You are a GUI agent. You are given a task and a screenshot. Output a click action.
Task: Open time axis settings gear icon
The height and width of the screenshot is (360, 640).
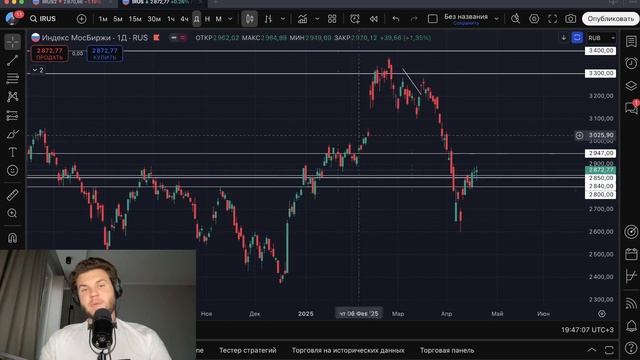tap(602, 313)
